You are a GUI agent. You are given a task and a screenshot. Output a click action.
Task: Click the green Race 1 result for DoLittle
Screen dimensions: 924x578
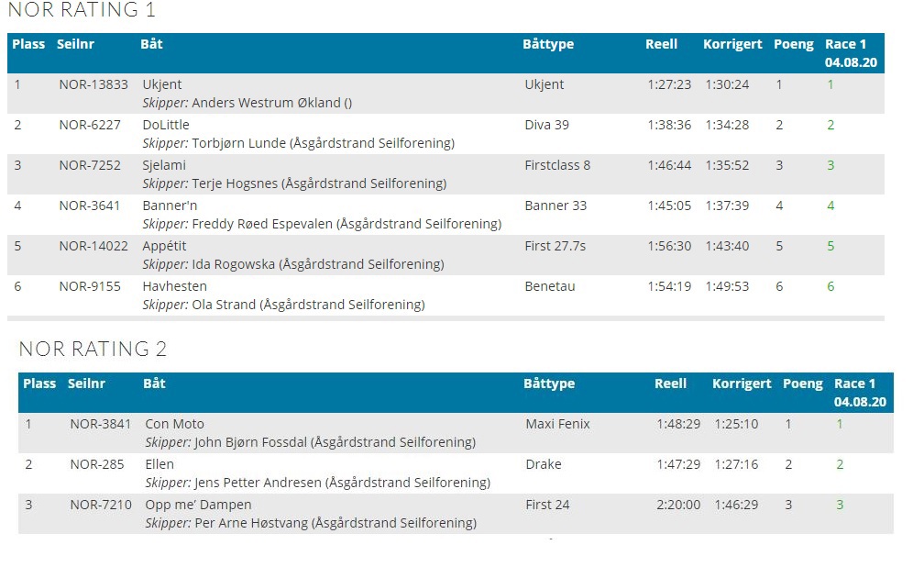click(x=830, y=125)
